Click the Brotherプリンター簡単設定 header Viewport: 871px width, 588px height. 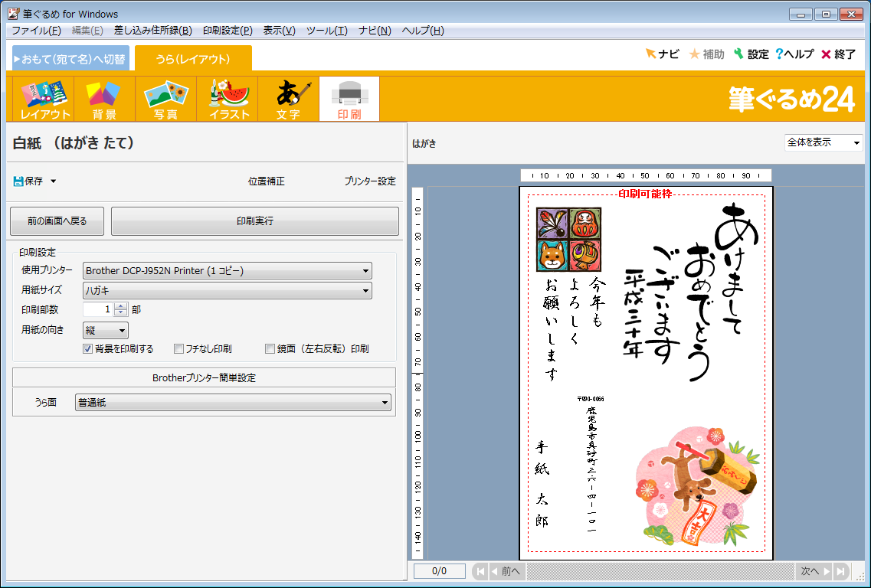click(204, 377)
